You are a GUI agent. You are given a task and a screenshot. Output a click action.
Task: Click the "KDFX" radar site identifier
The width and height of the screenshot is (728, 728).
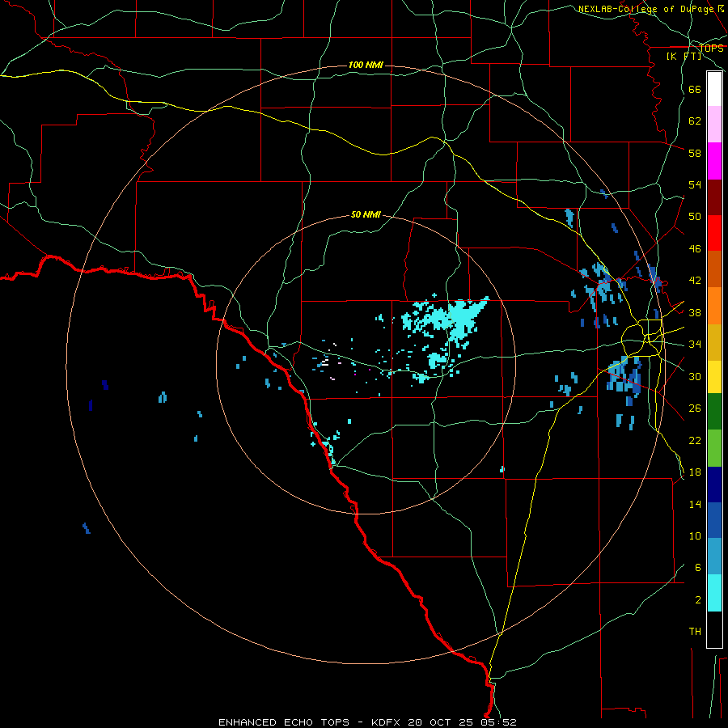[387, 722]
